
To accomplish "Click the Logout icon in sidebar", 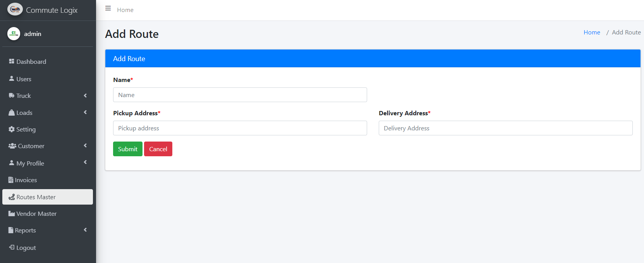I will coord(12,248).
